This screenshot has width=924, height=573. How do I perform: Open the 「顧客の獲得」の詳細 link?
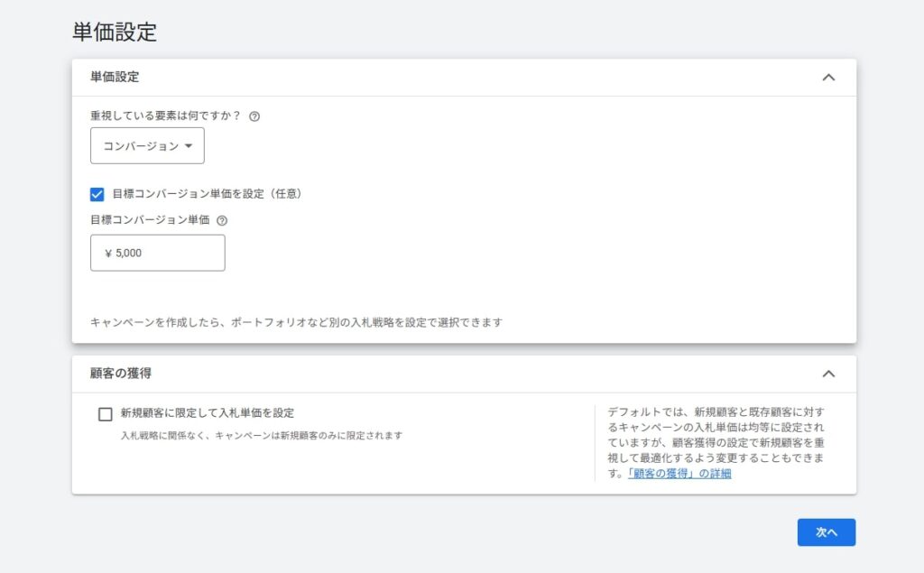(x=679, y=474)
